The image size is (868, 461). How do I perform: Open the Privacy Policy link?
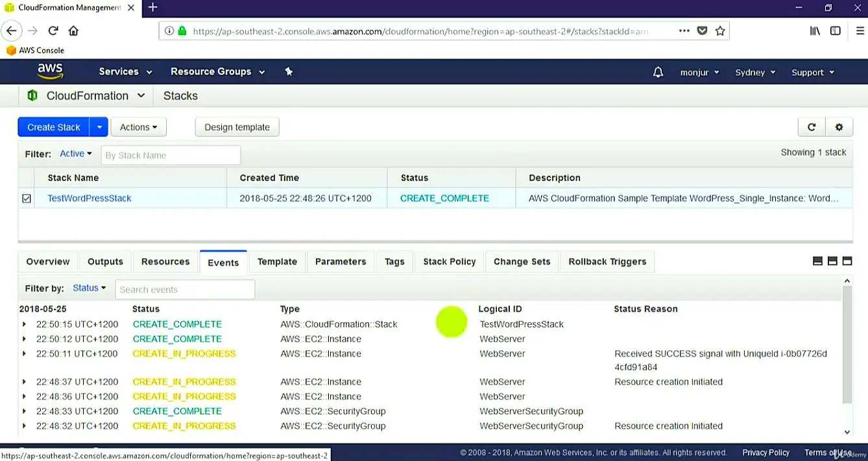[766, 453]
